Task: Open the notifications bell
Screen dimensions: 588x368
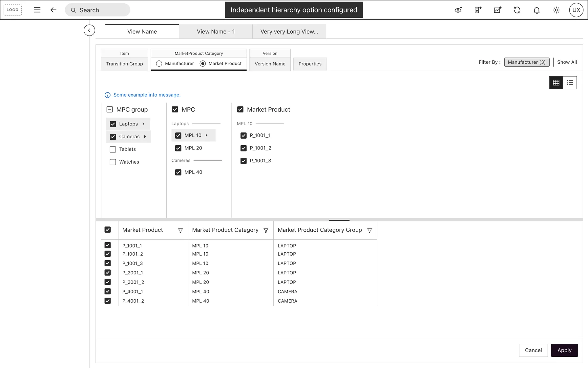Action: 537,10
